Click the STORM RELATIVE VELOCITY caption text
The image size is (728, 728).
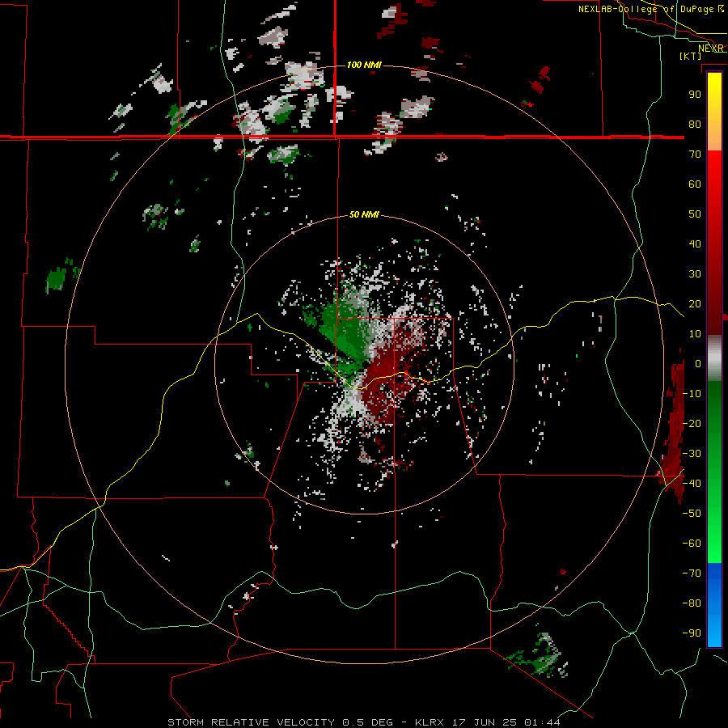[x=252, y=722]
